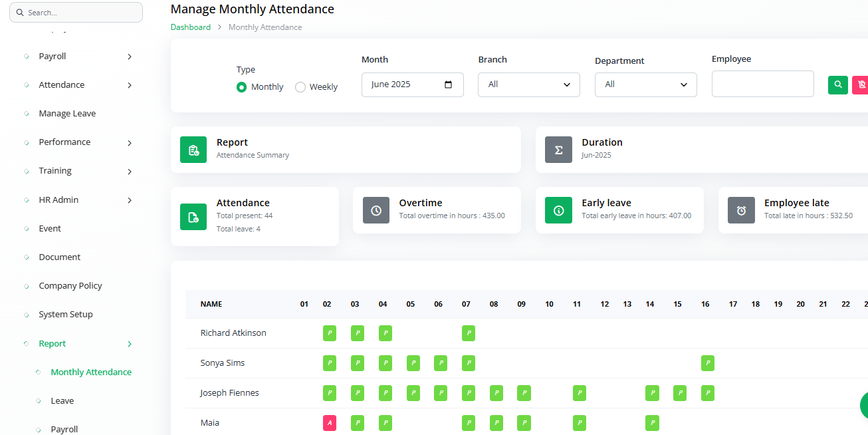Image resolution: width=868 pixels, height=435 pixels.
Task: Click the Joseph Fiennes name cell
Action: tap(230, 393)
